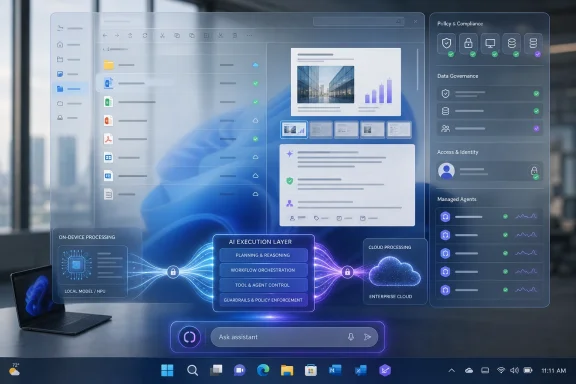
Task: Click the send arrow in assistant bar
Action: pyautogui.click(x=367, y=337)
